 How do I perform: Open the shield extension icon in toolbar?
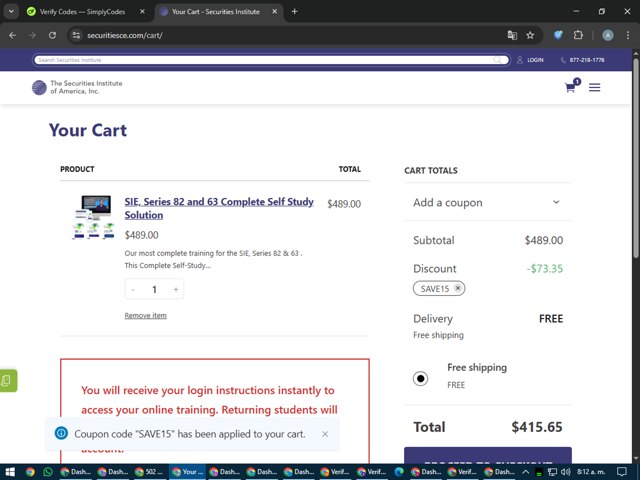[x=558, y=36]
